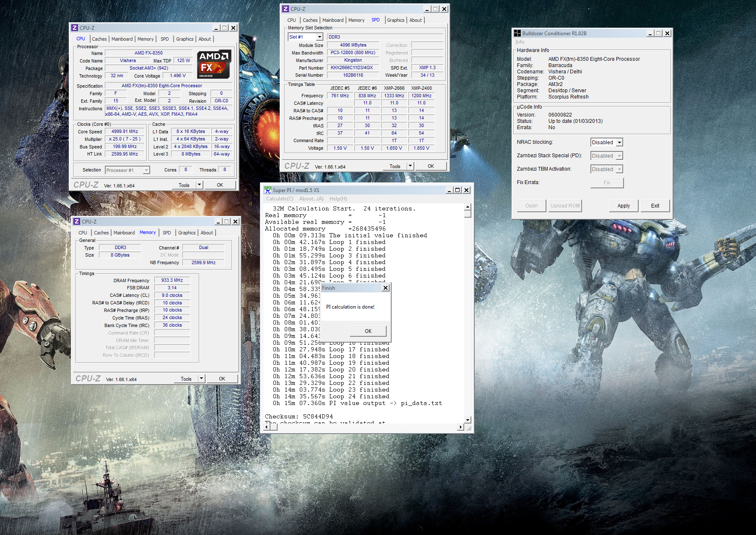Click the Core Voltage value 1.496 V
The height and width of the screenshot is (535, 756).
178,75
